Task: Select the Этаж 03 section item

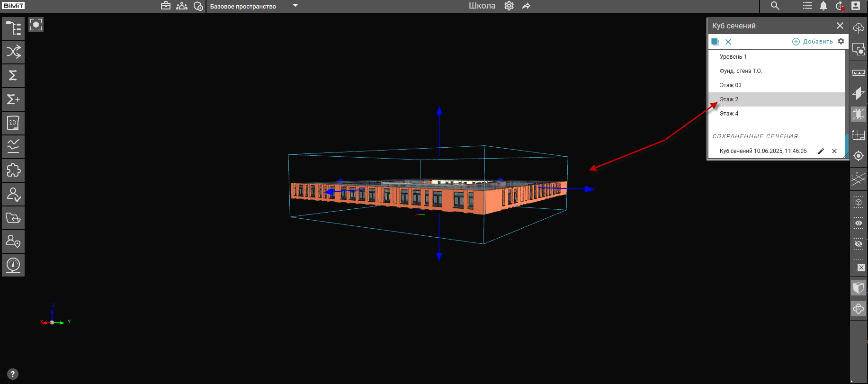Action: (731, 85)
